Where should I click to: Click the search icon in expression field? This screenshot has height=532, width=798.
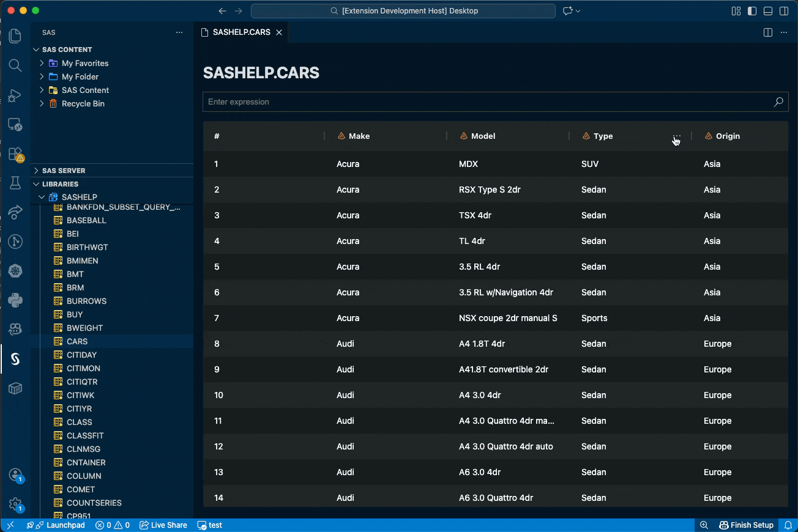pos(778,102)
